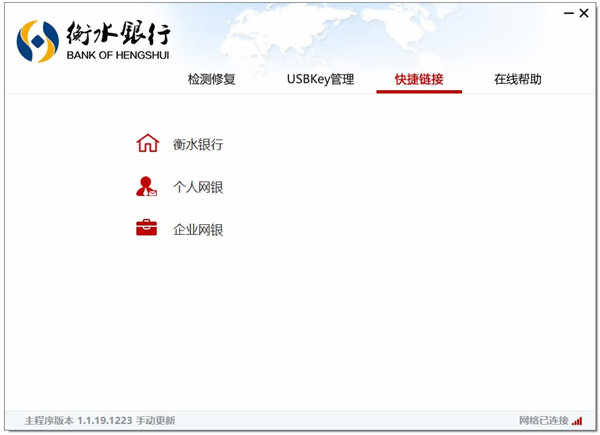The height and width of the screenshot is (435, 600).
Task: Open the 个人网银 link
Action: (198, 187)
